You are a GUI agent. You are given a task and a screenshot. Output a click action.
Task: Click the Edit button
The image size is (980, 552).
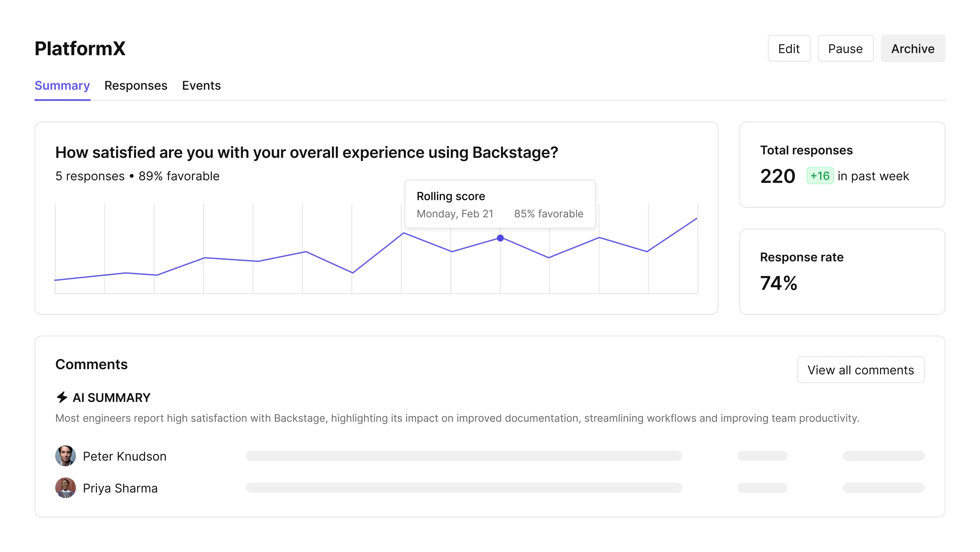click(789, 48)
